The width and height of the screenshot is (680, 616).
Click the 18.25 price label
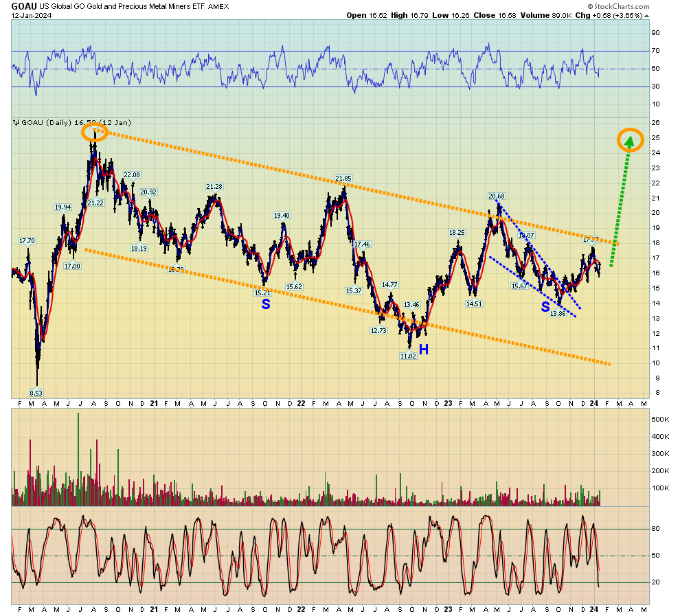point(457,233)
